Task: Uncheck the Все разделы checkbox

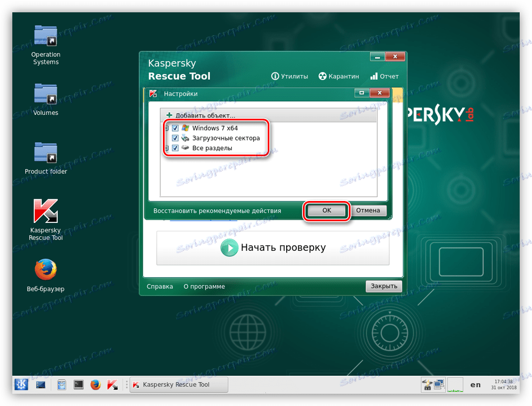Action: coord(175,148)
